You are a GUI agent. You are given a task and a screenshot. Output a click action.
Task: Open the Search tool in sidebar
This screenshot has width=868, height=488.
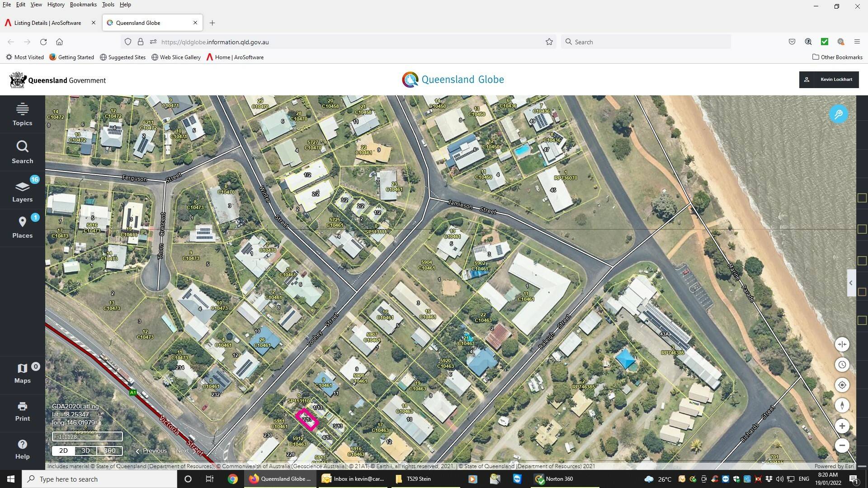[22, 152]
